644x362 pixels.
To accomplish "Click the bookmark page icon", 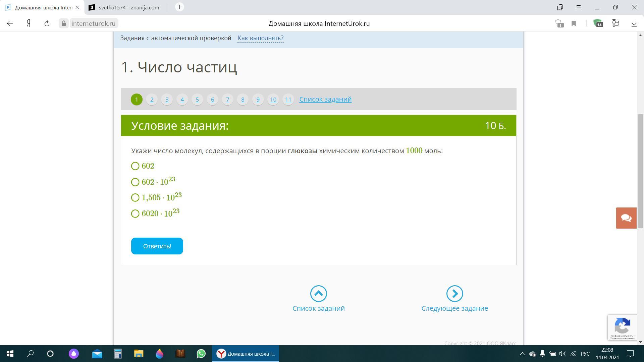I will (574, 23).
